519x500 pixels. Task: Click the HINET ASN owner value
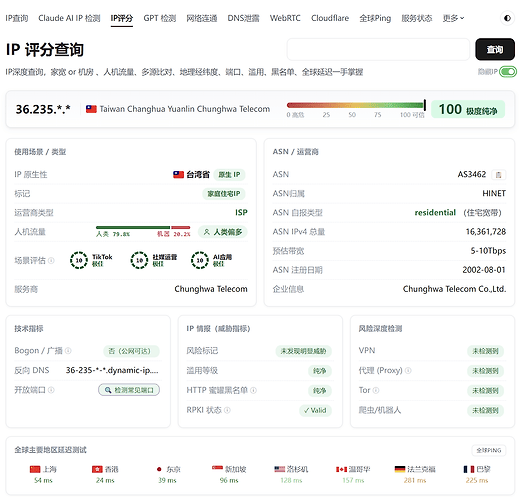coord(494,194)
